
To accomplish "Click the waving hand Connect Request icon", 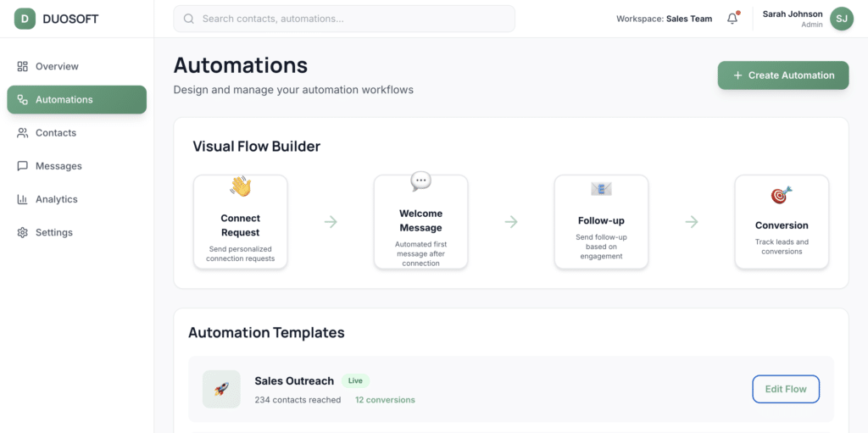I will [x=241, y=186].
